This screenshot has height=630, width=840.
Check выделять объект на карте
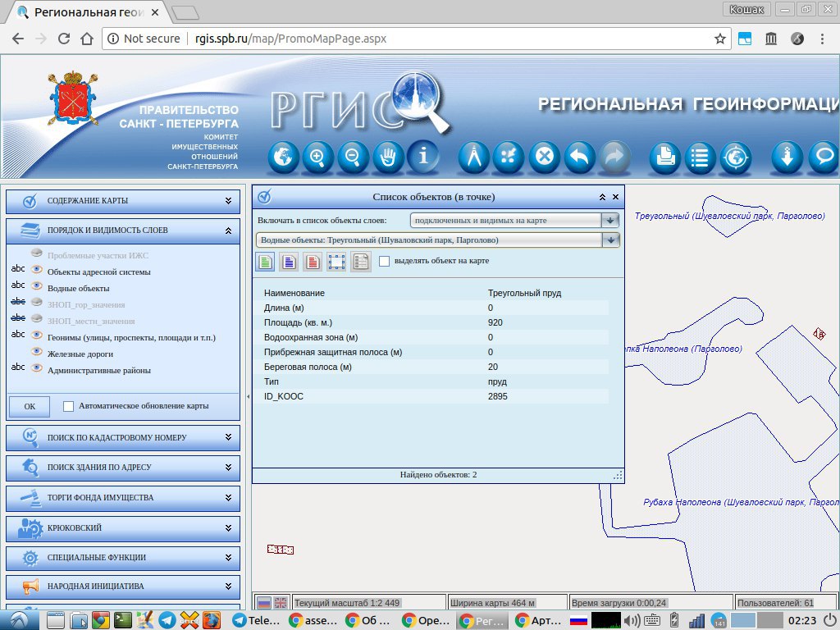point(384,261)
